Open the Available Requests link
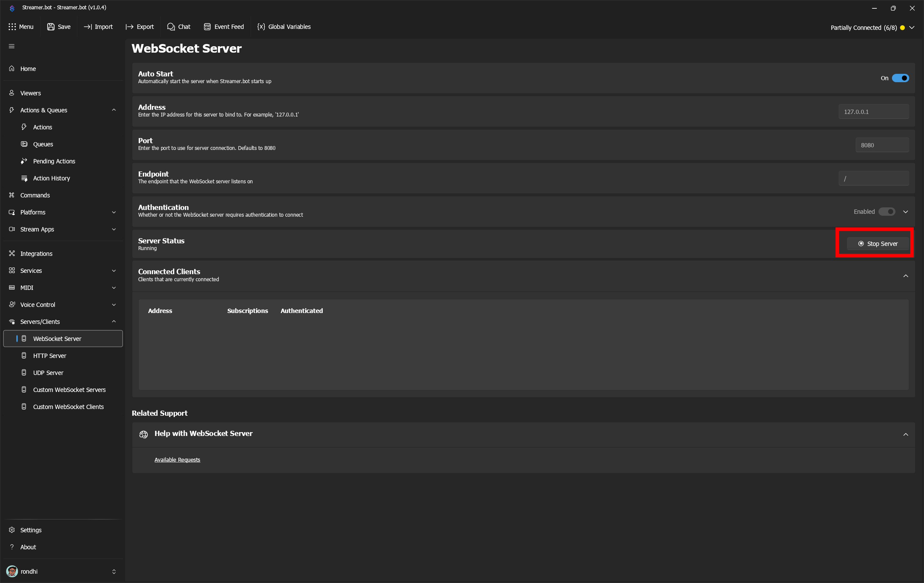The image size is (924, 583). pos(177,459)
